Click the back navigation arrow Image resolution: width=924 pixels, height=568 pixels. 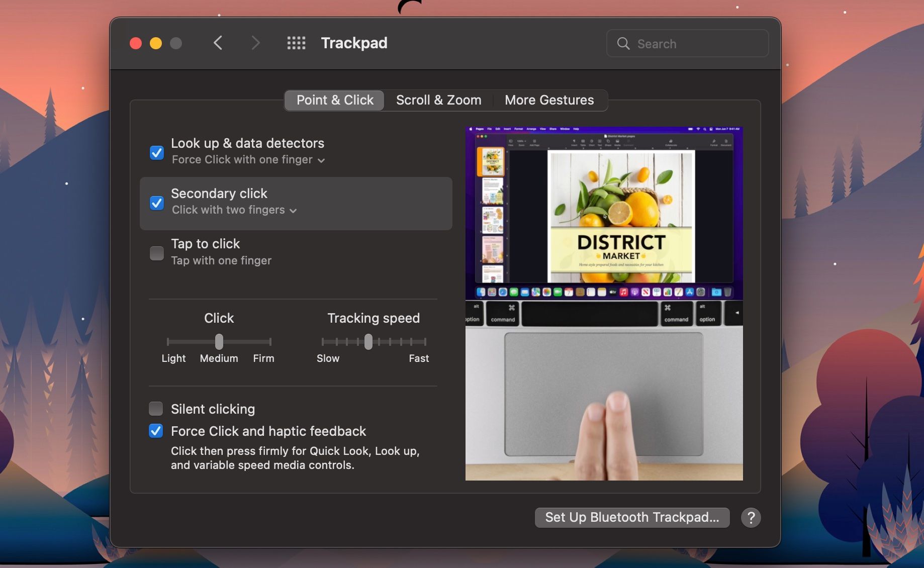(x=218, y=43)
